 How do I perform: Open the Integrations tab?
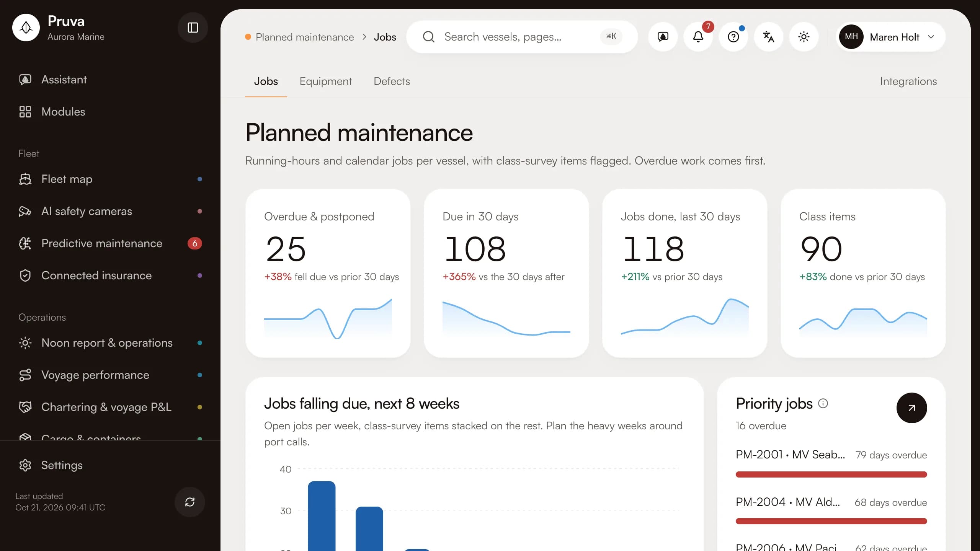[908, 81]
